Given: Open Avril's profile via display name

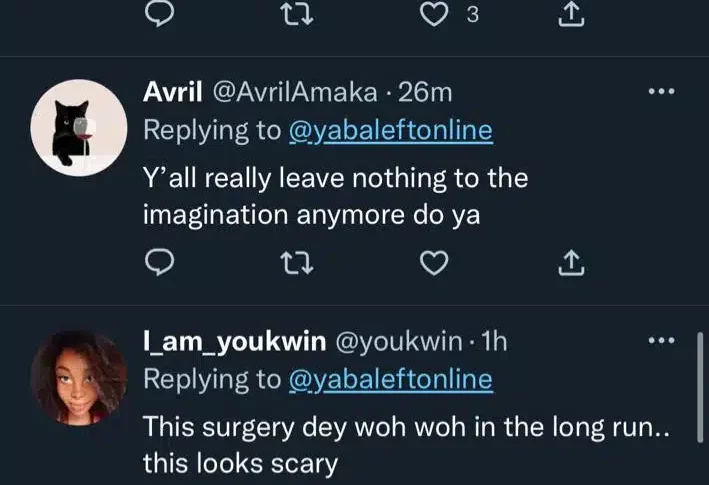Looking at the screenshot, I should (171, 93).
